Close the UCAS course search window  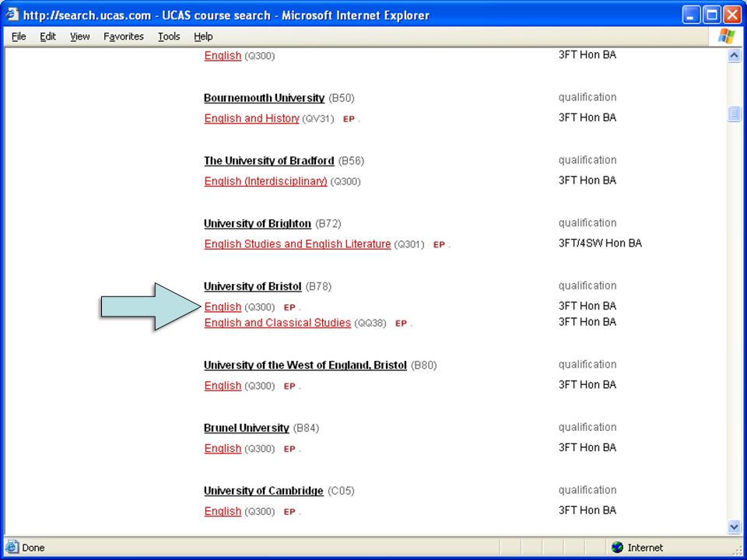[x=732, y=15]
